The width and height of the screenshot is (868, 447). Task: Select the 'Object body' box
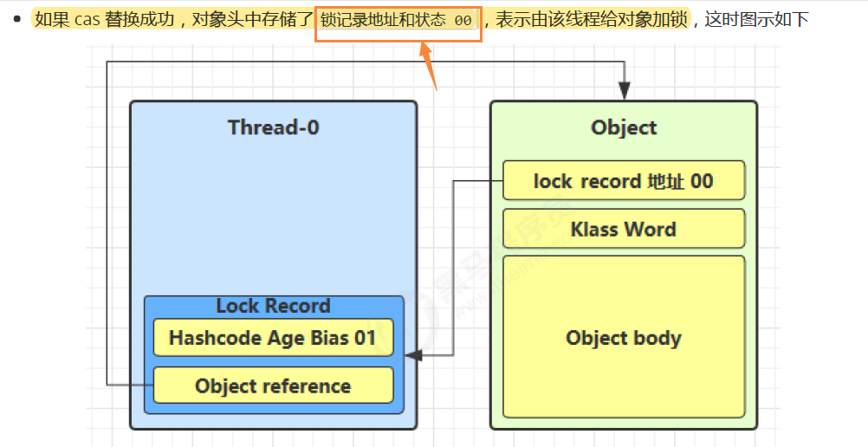(624, 337)
